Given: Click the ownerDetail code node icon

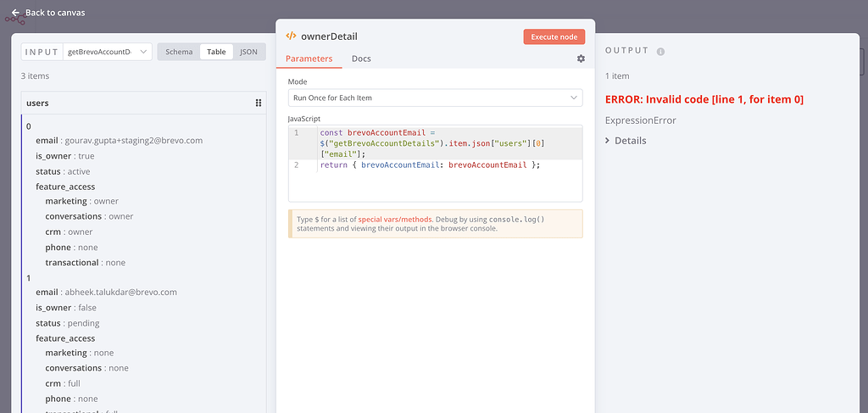Looking at the screenshot, I should (291, 36).
